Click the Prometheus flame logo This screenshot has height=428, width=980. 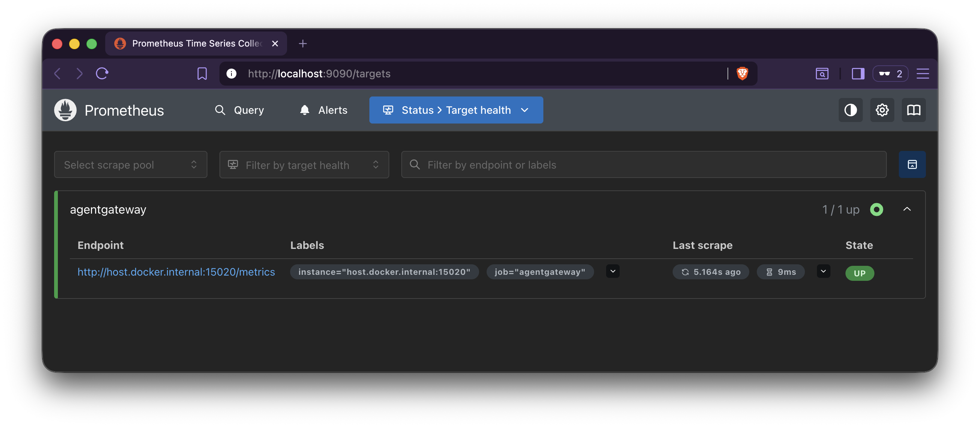(x=65, y=110)
